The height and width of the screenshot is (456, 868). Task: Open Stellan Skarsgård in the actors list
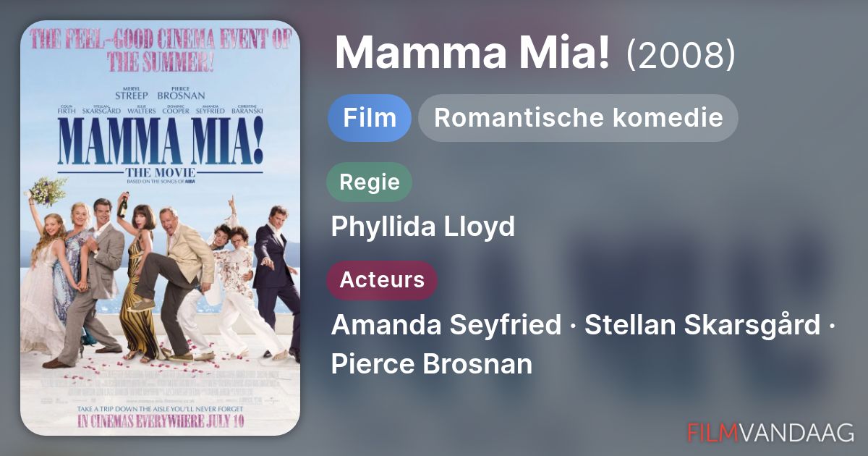[702, 325]
